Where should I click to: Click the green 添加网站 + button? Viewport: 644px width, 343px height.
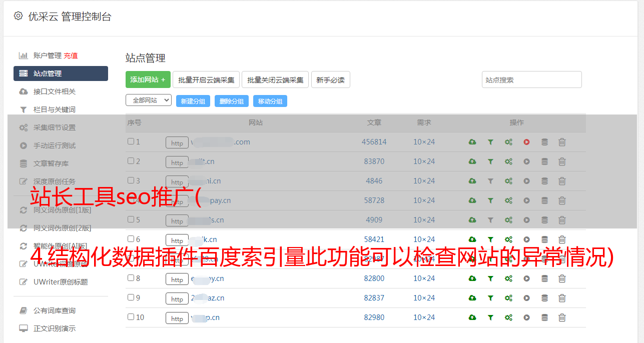pos(148,79)
